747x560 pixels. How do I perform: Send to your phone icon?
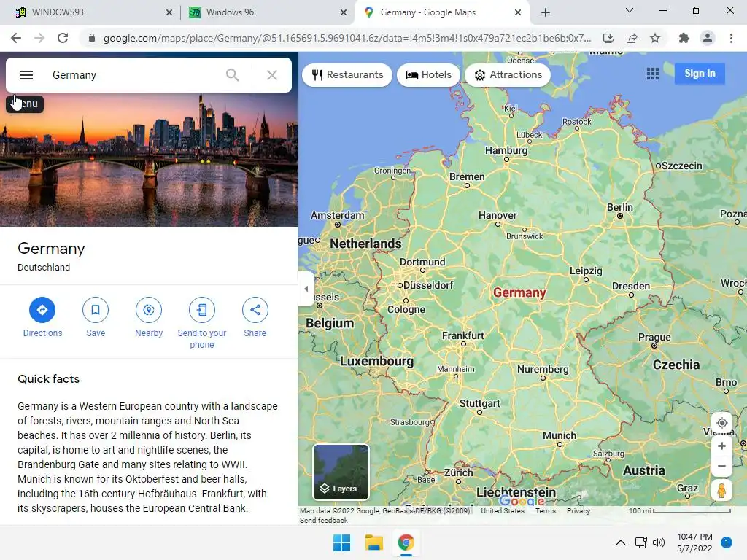click(x=202, y=310)
